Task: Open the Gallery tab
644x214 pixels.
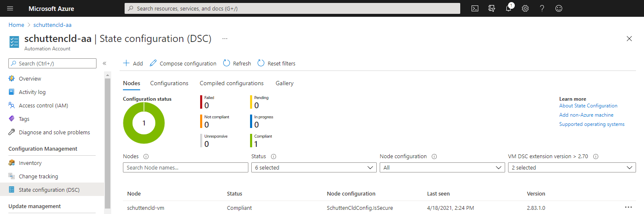Action: [x=284, y=83]
